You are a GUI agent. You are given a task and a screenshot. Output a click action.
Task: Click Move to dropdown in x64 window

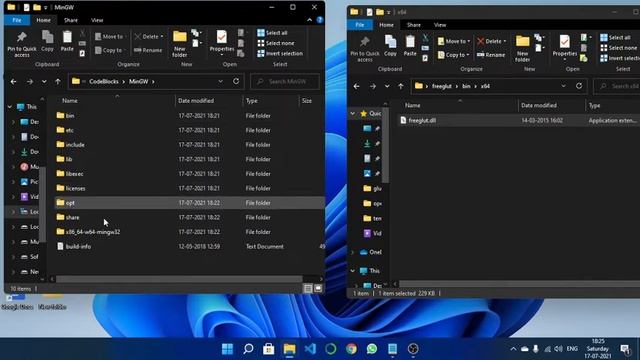click(454, 41)
